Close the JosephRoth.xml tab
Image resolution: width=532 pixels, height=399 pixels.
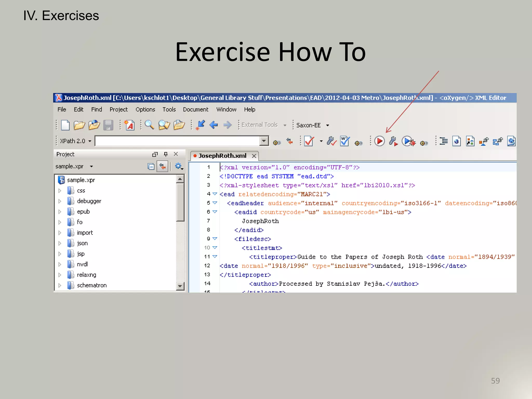coord(254,156)
